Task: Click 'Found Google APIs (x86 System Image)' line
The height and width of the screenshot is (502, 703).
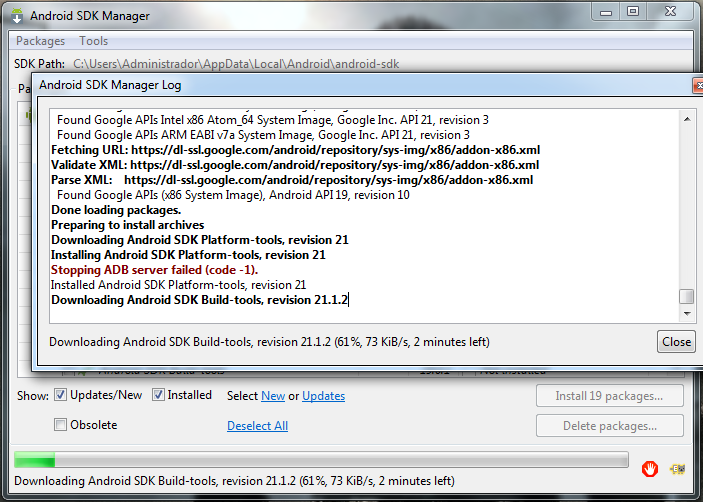Action: 233,195
